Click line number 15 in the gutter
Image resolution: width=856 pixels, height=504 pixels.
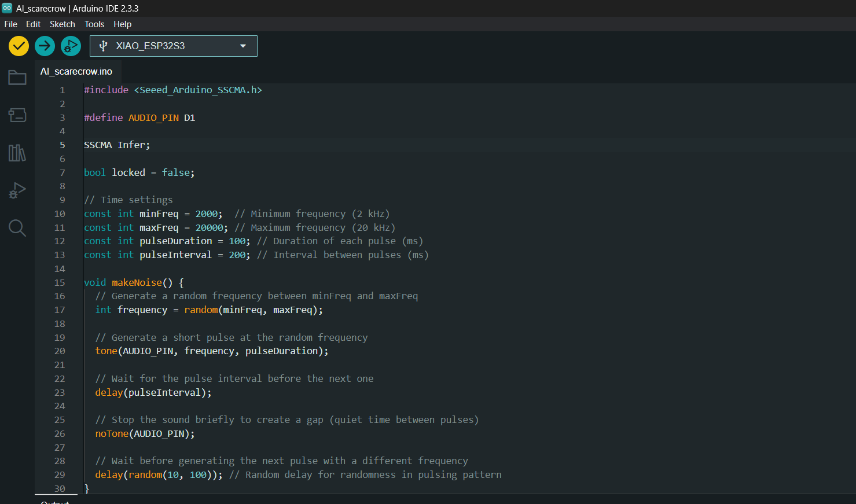click(60, 282)
